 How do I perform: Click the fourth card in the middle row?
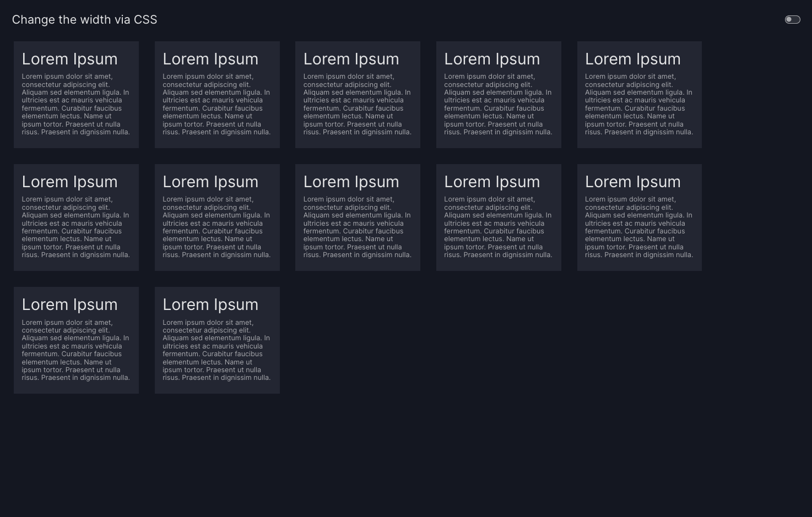click(x=499, y=217)
